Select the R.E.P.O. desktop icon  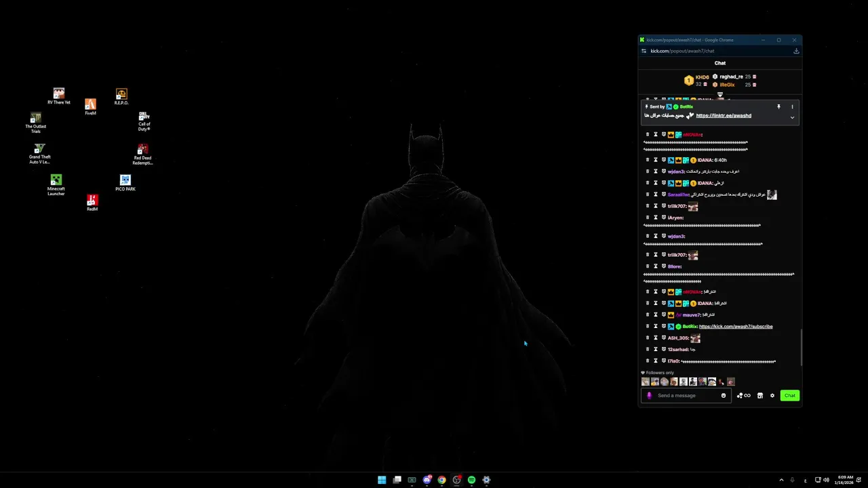[x=121, y=96]
